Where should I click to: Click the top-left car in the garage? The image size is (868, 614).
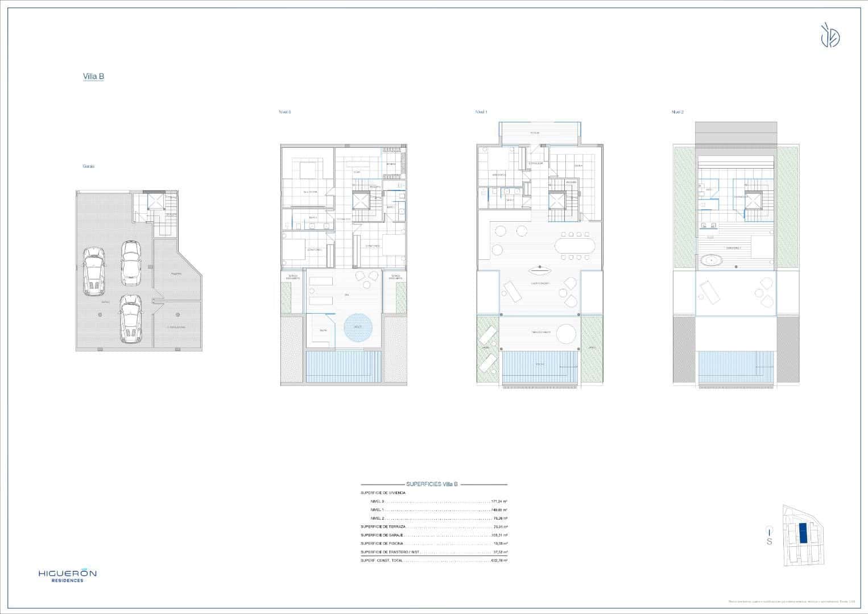(x=94, y=271)
